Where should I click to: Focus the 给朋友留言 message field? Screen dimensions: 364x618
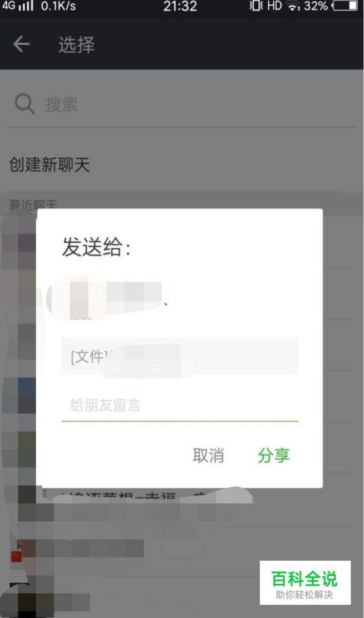(x=180, y=406)
